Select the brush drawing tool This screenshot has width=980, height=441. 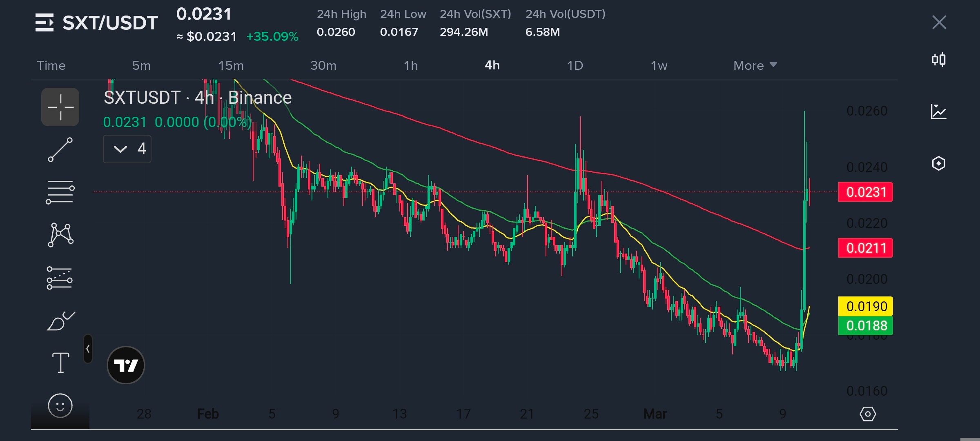pyautogui.click(x=60, y=321)
